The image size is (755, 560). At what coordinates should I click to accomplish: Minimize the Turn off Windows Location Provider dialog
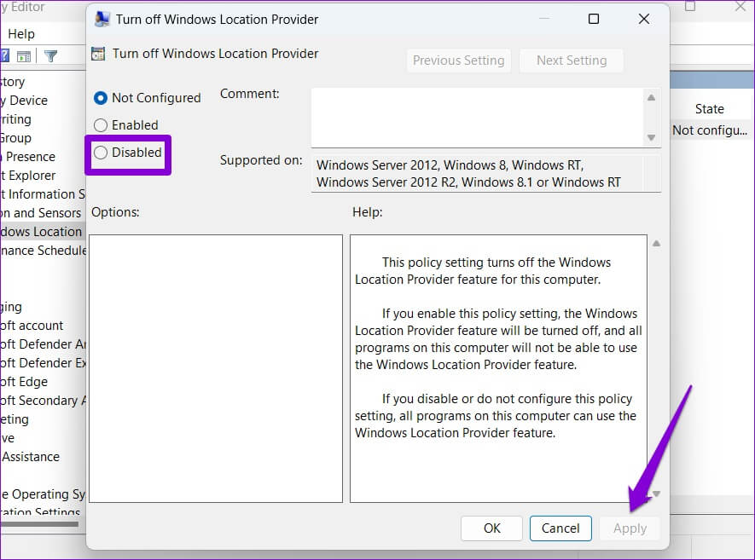(544, 19)
